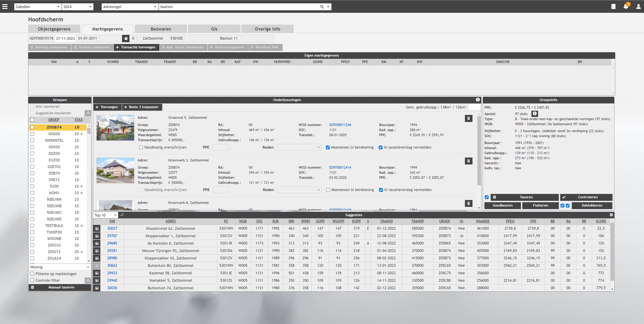Image resolution: width=644 pixels, height=324 pixels.
Task: Switch to Marktgegevens tab
Action: coord(108,29)
